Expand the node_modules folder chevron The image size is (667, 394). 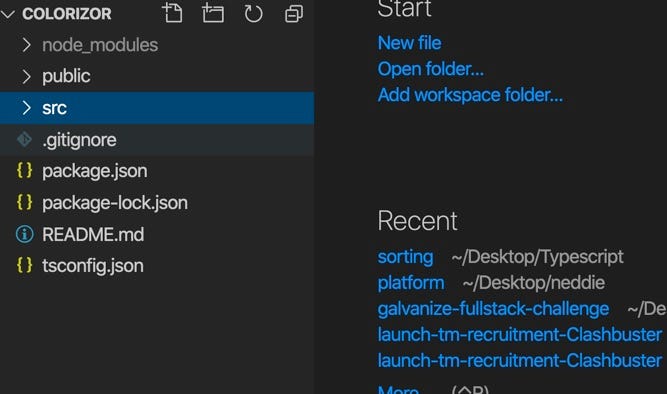[26, 45]
